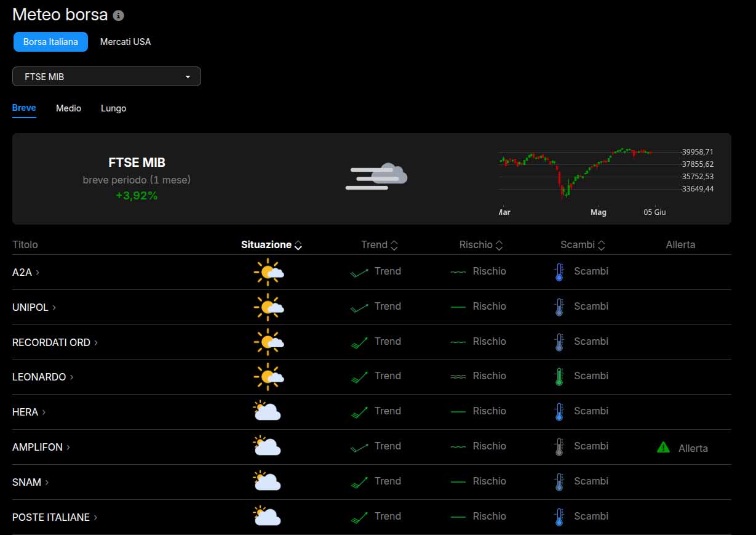Click the trend arrow icon for UNIPOL
This screenshot has width=756, height=535.
coord(359,307)
